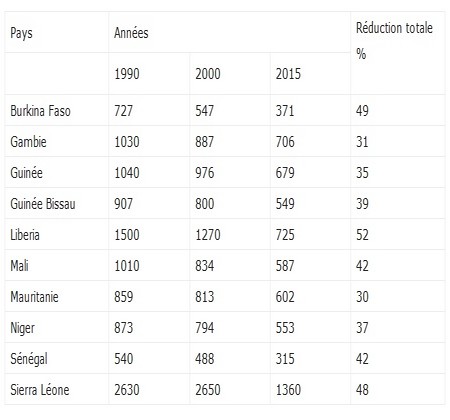Image resolution: width=450 pixels, height=420 pixels.
Task: Click the Sierra Léone country cell
Action: [40, 390]
